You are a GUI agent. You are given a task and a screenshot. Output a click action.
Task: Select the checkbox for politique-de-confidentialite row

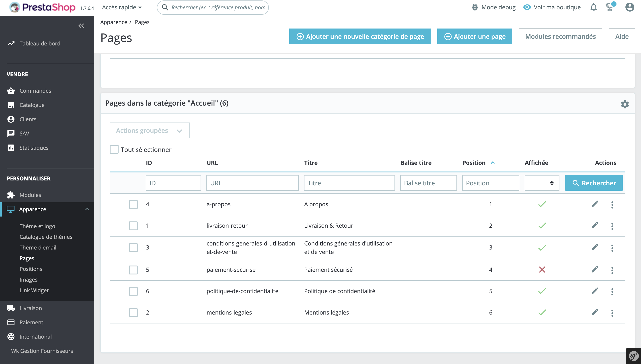click(x=133, y=291)
